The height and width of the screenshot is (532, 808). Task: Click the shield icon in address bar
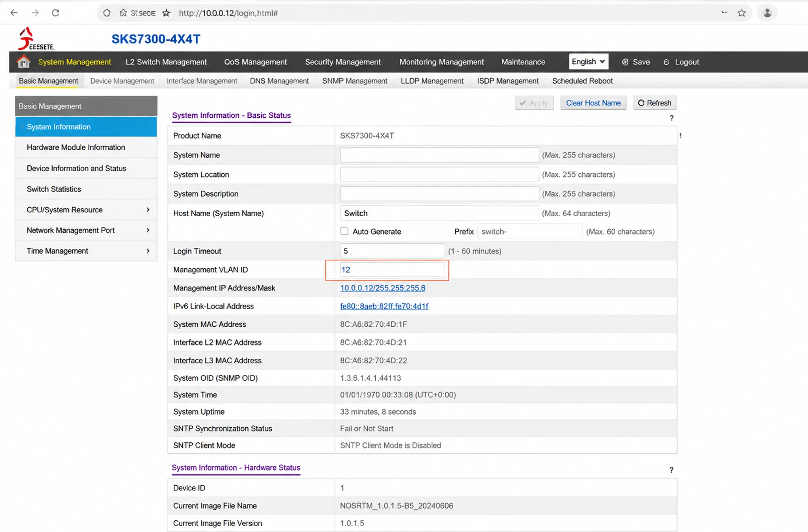pyautogui.click(x=107, y=13)
